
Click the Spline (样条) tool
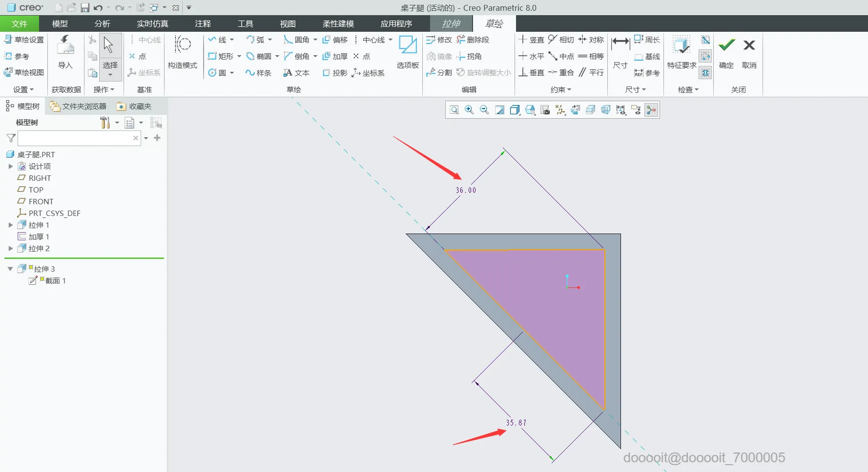[x=259, y=73]
